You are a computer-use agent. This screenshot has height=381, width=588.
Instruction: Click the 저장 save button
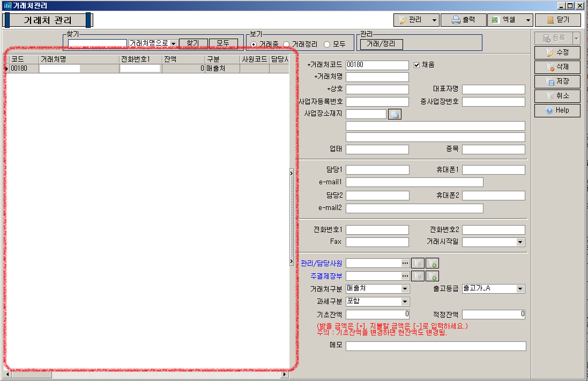coord(557,81)
